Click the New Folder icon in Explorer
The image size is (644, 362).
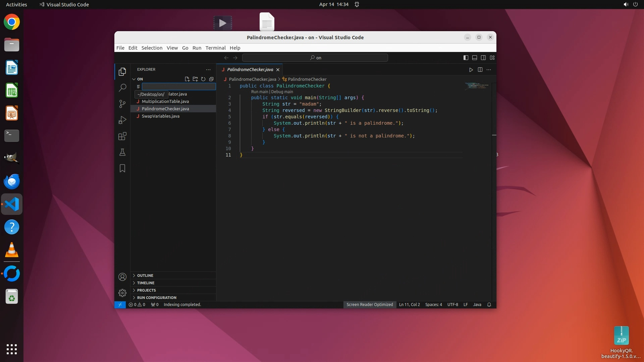pos(195,79)
